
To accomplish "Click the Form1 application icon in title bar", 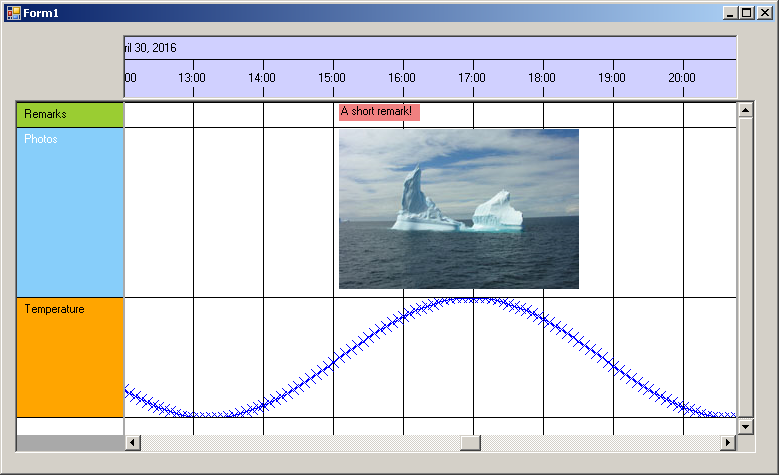I will point(14,12).
